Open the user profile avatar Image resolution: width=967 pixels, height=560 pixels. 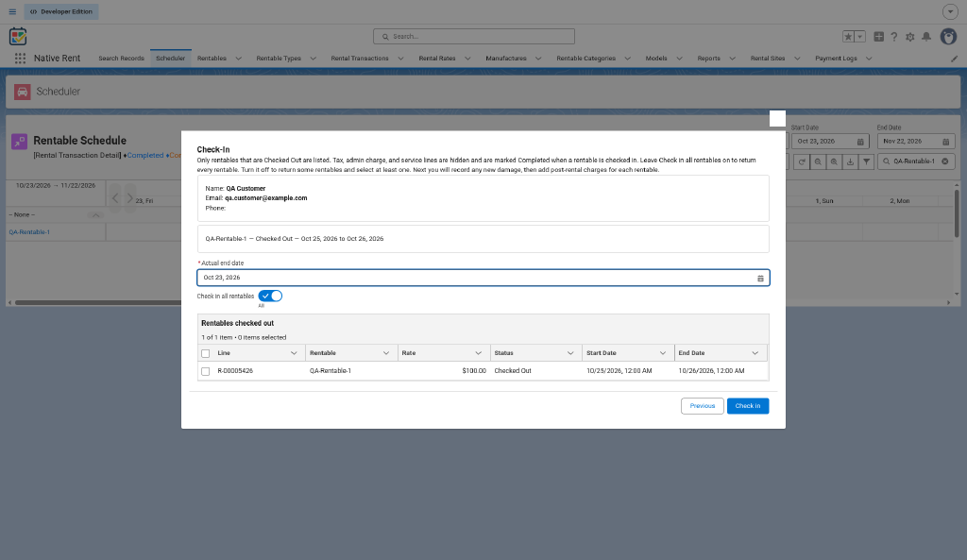point(948,37)
